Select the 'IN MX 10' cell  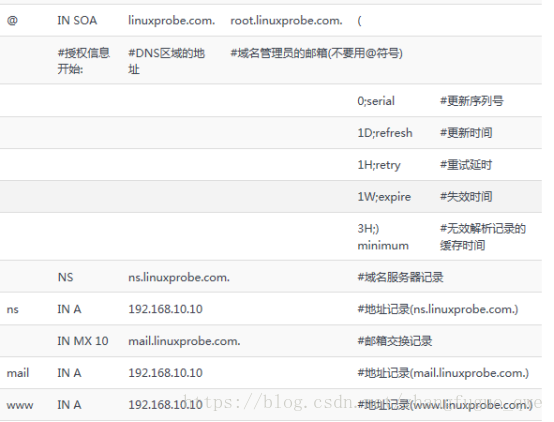point(83,341)
